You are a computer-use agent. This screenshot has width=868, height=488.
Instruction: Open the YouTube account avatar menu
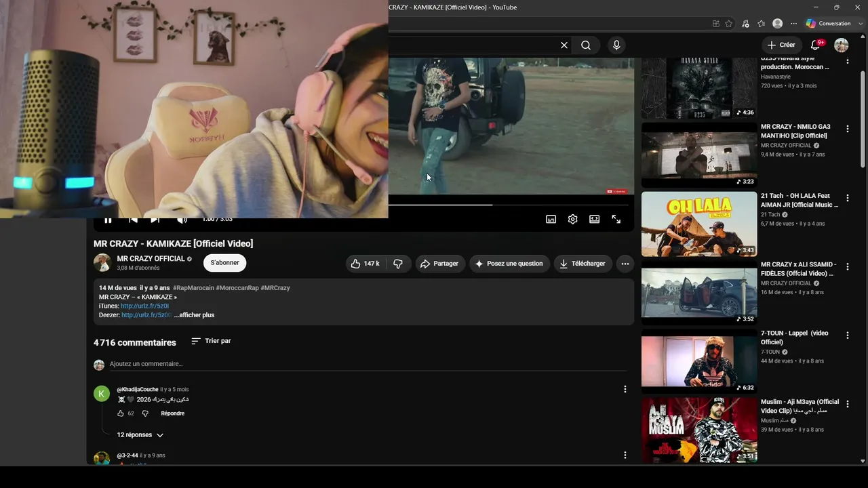coord(842,45)
